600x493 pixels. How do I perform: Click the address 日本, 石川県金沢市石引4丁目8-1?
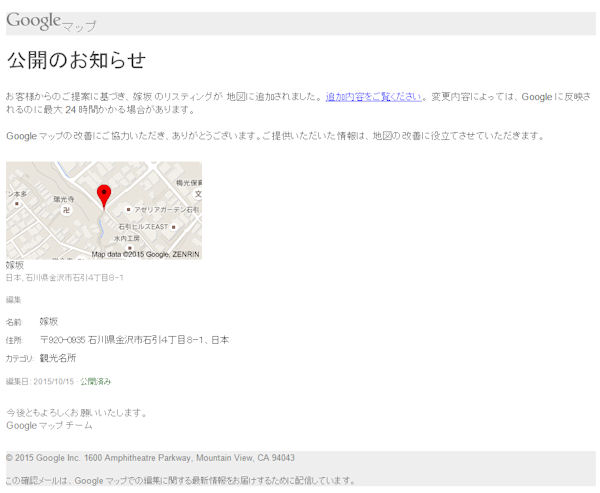coord(65,278)
